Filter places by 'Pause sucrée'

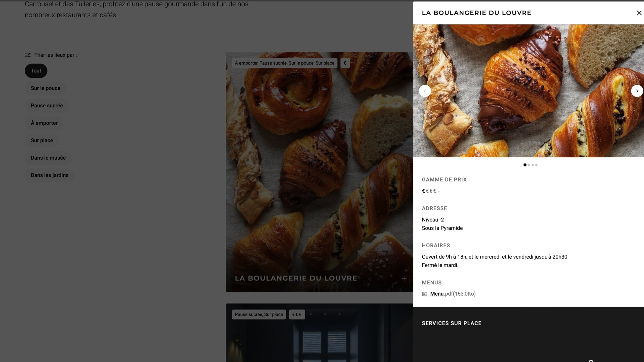[47, 106]
